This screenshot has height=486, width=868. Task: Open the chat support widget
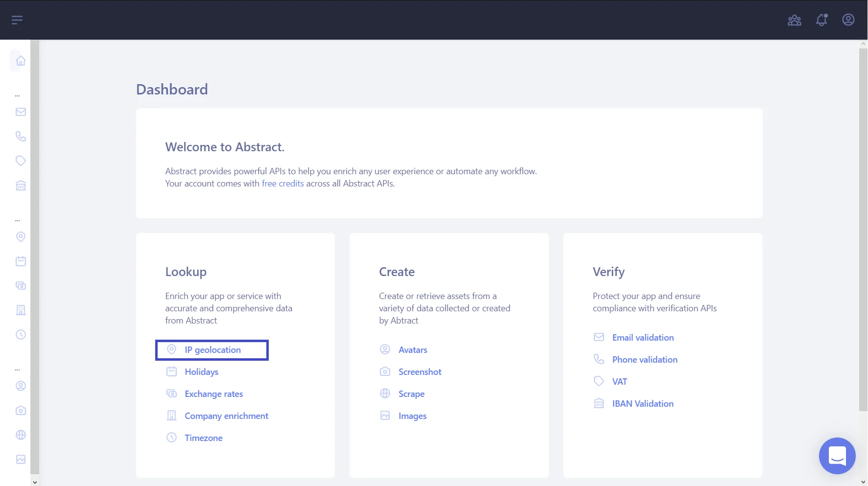837,456
